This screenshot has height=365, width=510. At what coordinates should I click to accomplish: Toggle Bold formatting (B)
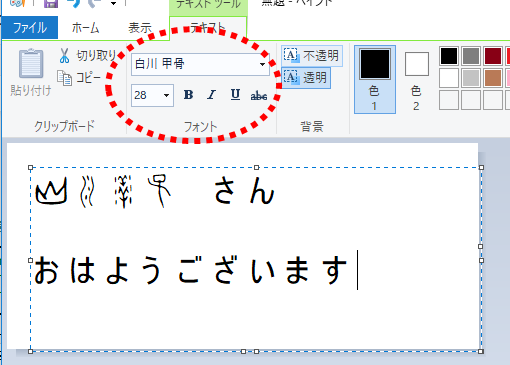pyautogui.click(x=188, y=95)
